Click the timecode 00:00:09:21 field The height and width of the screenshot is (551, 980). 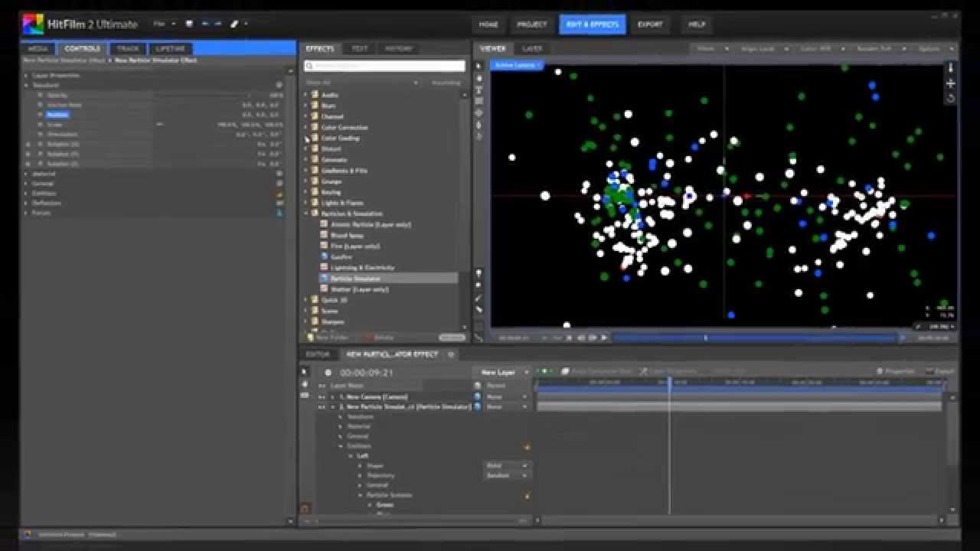point(366,373)
